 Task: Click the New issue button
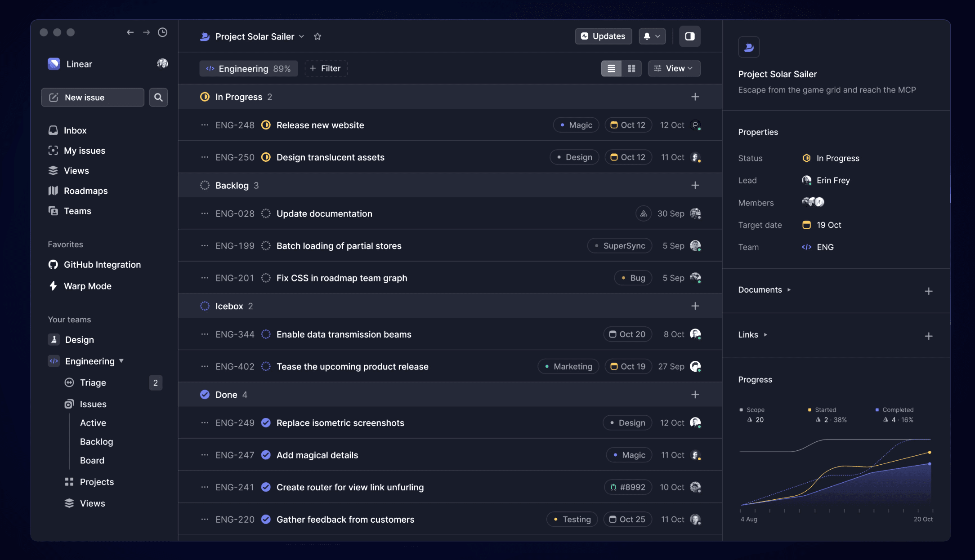pos(92,98)
